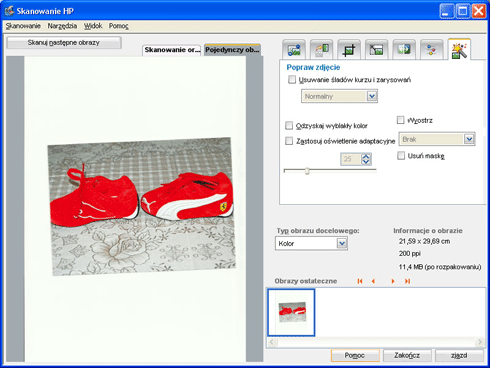Open the rotate image tool tab
Viewport: 490px width, 368px height.
322,50
